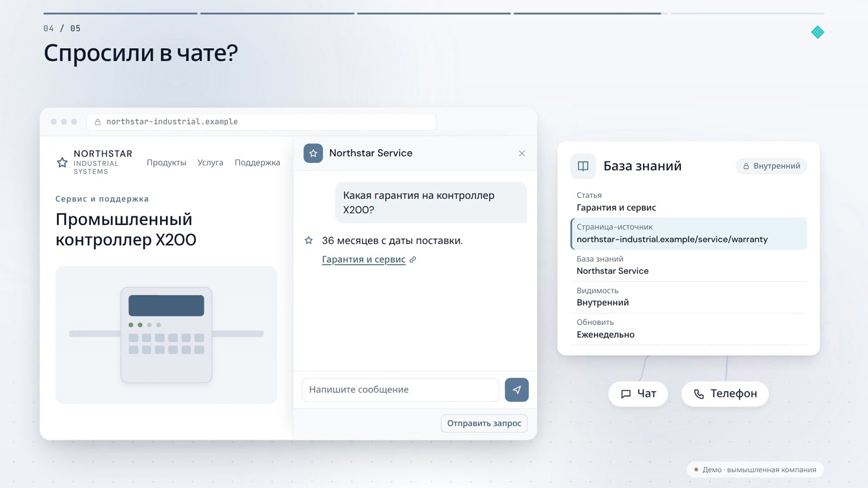Open the Гарантия и сервис source link
The image size is (868, 488).
click(363, 259)
